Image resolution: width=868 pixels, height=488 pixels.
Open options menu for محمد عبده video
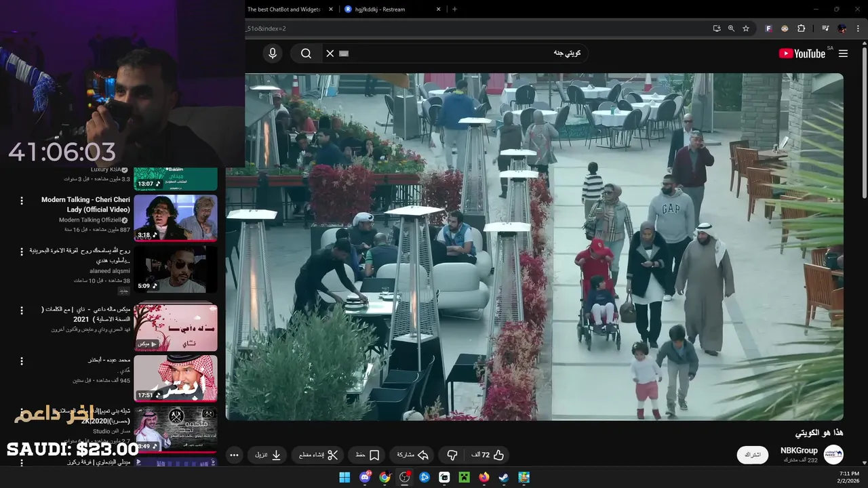(21, 361)
